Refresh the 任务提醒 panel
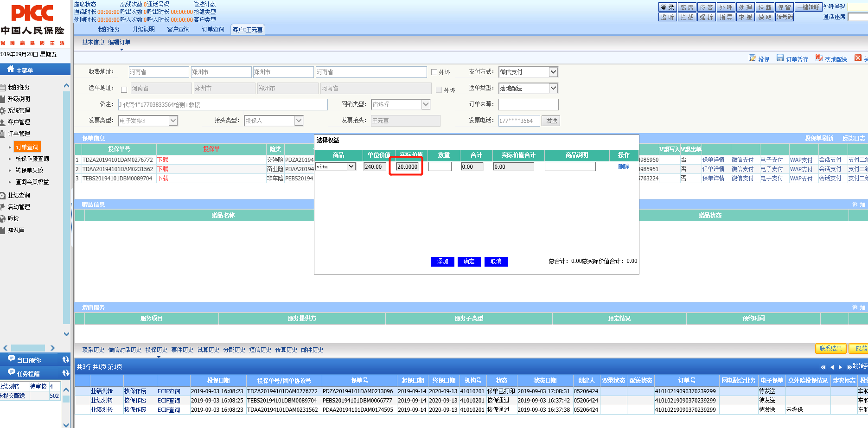This screenshot has width=868, height=428. click(x=65, y=373)
